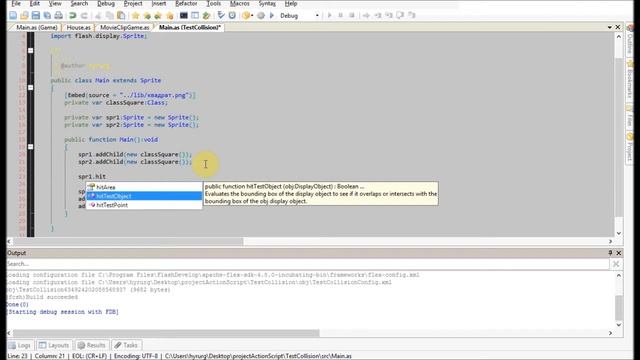This screenshot has width=640, height=360.
Task: Click the grey globe toolbar icon
Action: (261, 16)
